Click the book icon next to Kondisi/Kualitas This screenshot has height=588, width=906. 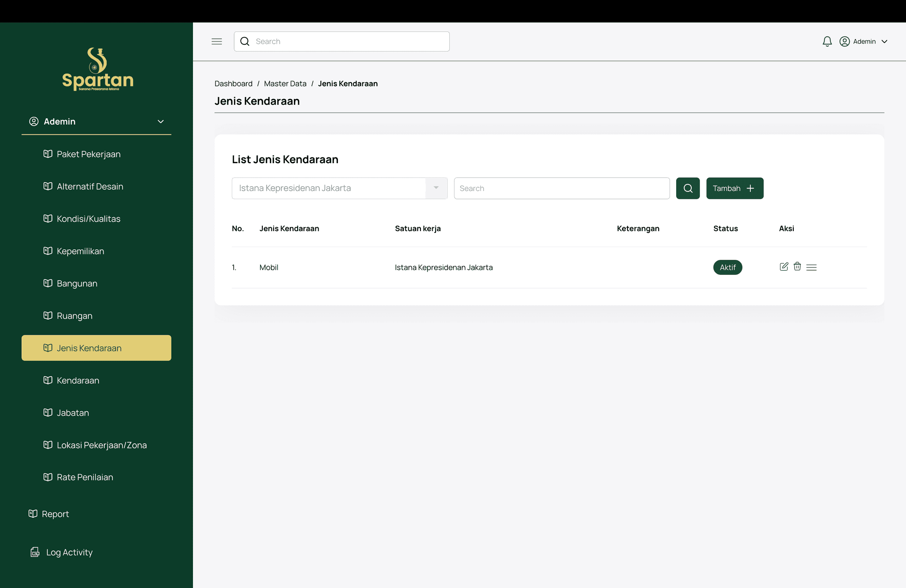[48, 218]
